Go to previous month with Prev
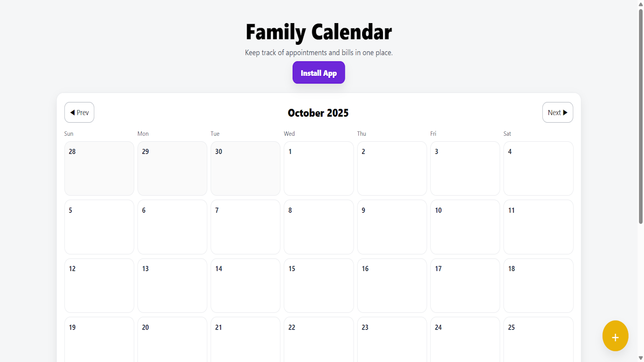Screen dimensions: 644x362 (79, 113)
